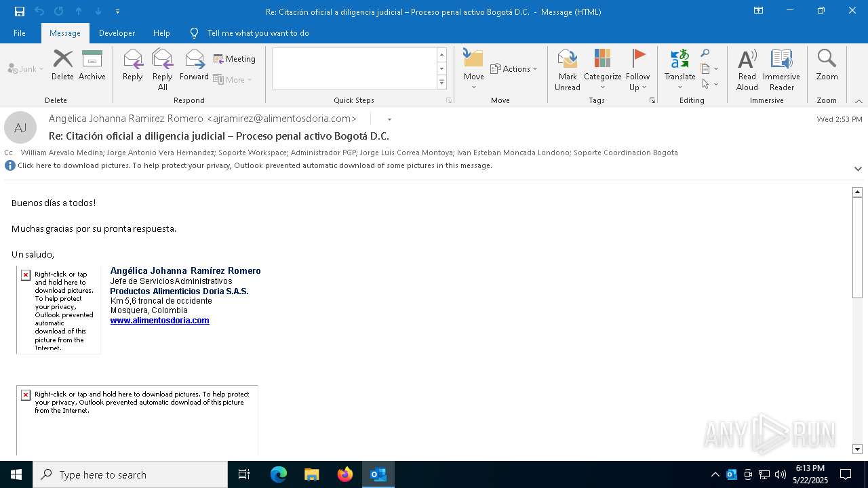Image resolution: width=868 pixels, height=488 pixels.
Task: Mark this message as Unread
Action: point(567,69)
